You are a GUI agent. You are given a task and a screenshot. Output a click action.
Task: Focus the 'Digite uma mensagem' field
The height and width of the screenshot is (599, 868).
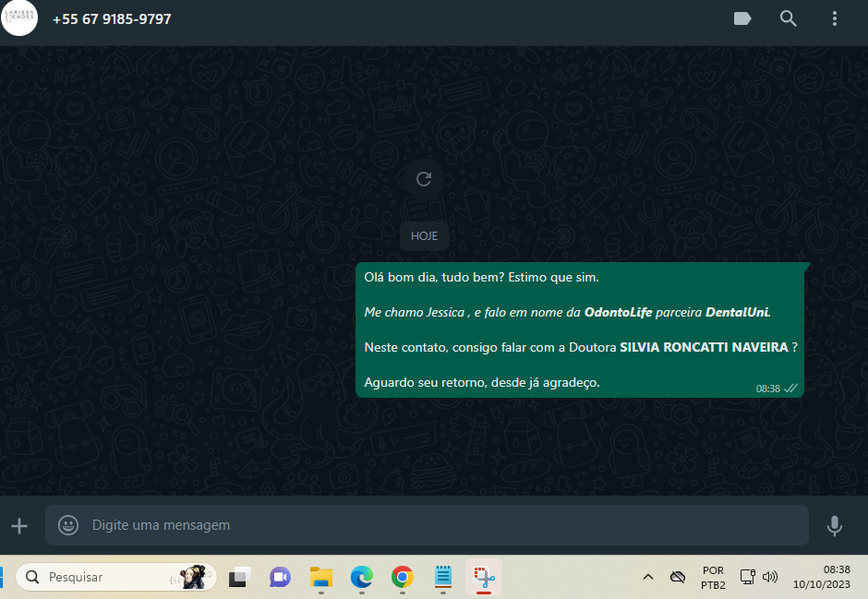(427, 525)
